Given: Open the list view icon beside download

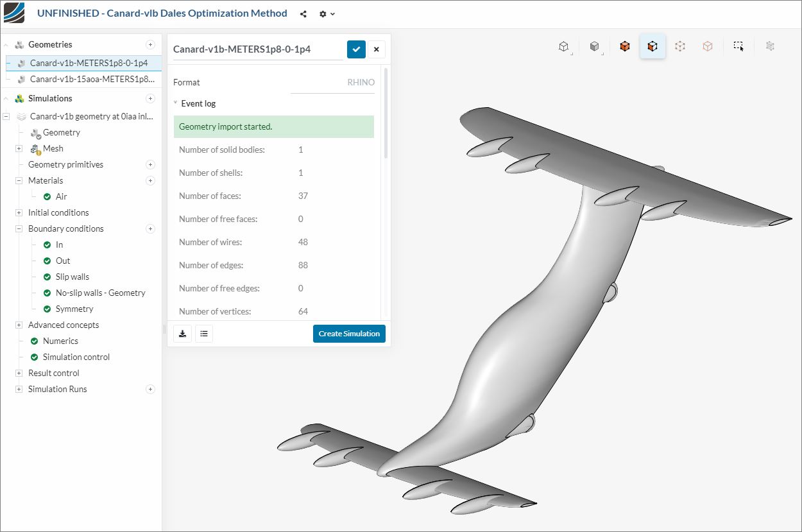Looking at the screenshot, I should (204, 334).
